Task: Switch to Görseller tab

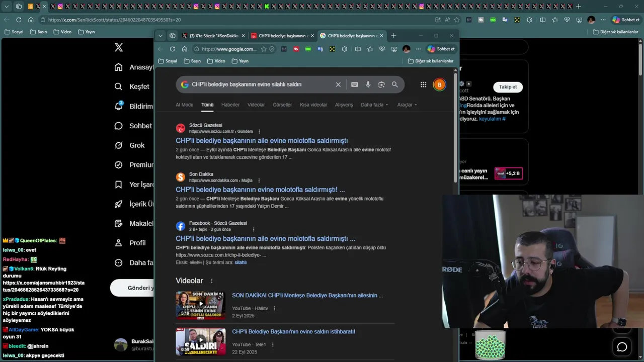Action: click(282, 105)
